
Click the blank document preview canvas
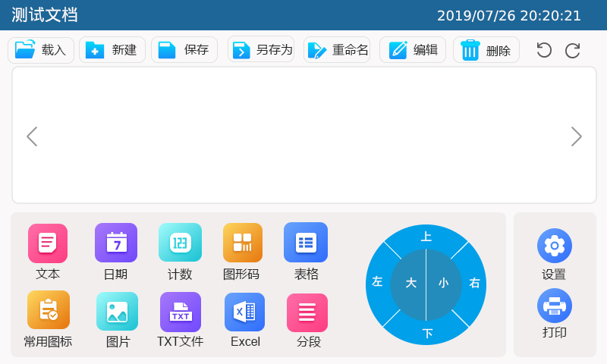(x=304, y=135)
